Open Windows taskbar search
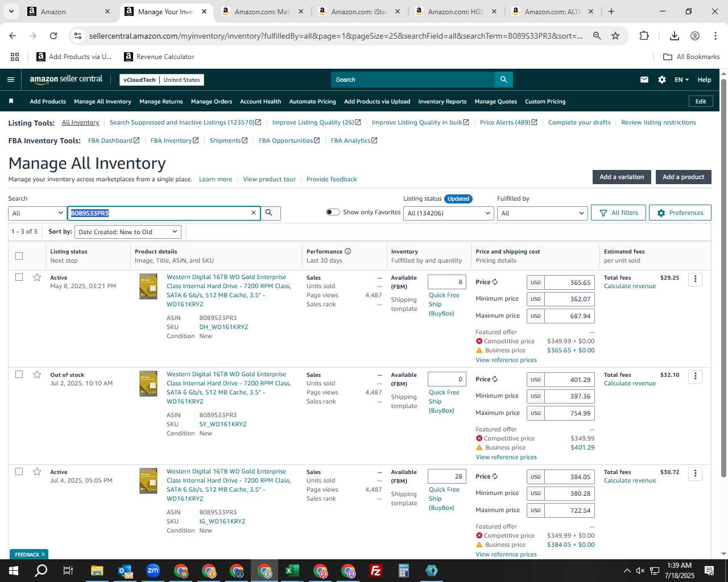This screenshot has width=728, height=582. click(x=41, y=571)
